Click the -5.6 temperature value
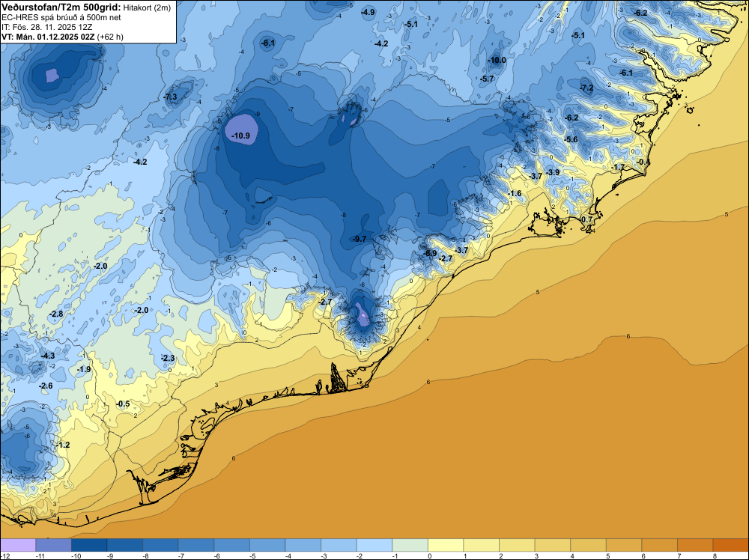The width and height of the screenshot is (749, 560). pyautogui.click(x=571, y=139)
